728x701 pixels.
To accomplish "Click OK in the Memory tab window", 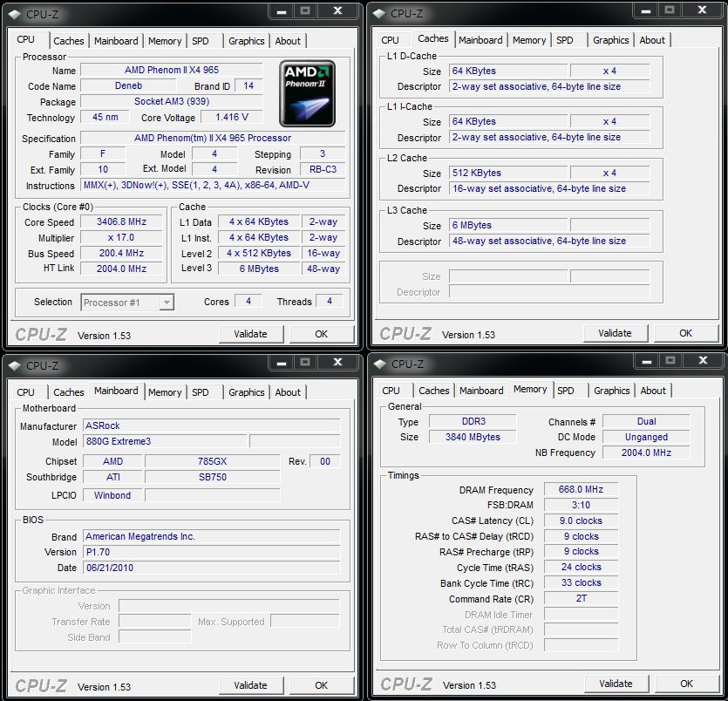I will coord(687,684).
